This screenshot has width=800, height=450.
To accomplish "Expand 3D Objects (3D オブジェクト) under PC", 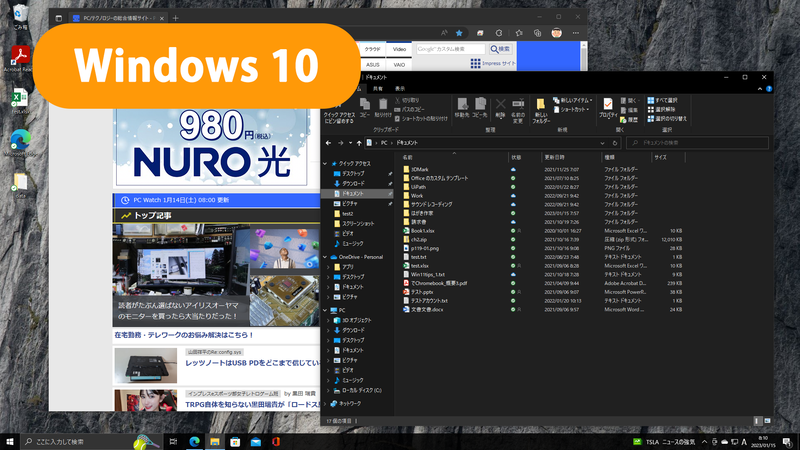I will click(328, 320).
